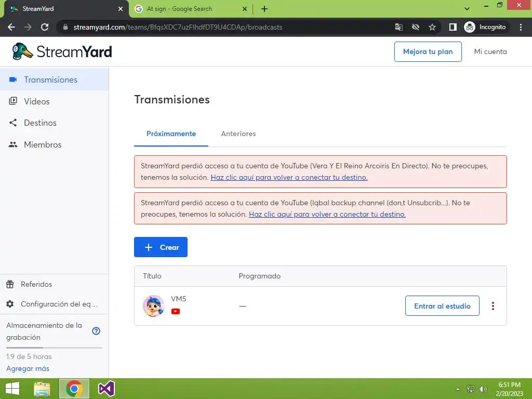Screen dimensions: 532x399
Task: Switch to the Anteriores tab
Action: pyautogui.click(x=238, y=134)
